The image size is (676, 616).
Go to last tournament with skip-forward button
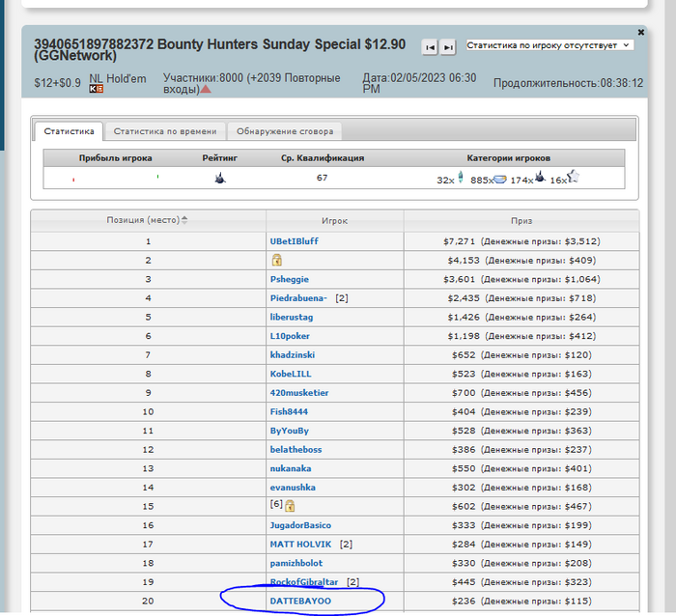pos(448,47)
